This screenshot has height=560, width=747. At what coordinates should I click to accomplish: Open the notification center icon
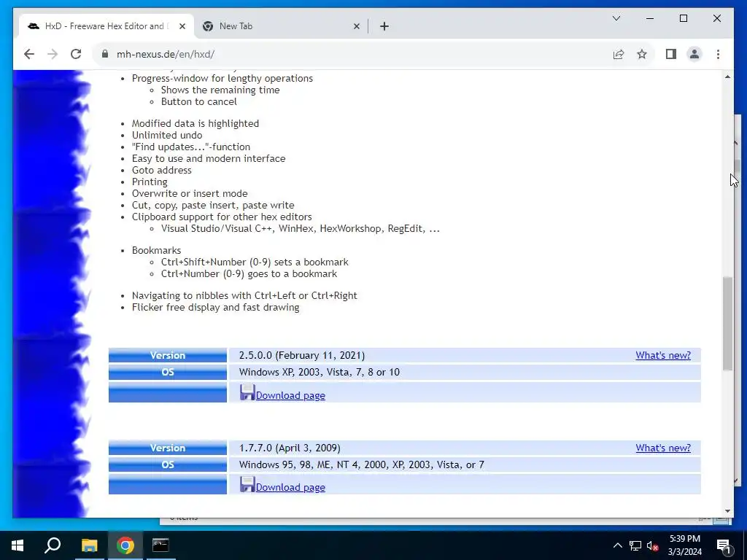click(x=724, y=545)
